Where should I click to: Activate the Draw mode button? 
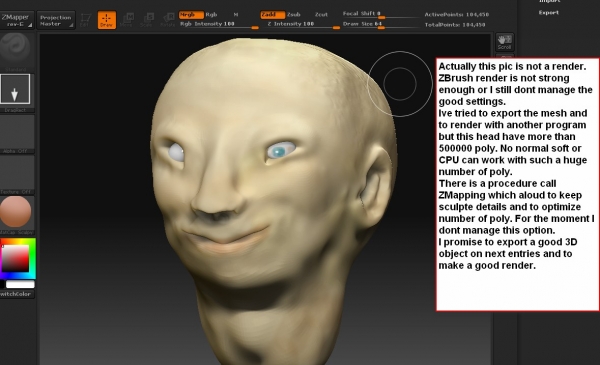point(107,20)
